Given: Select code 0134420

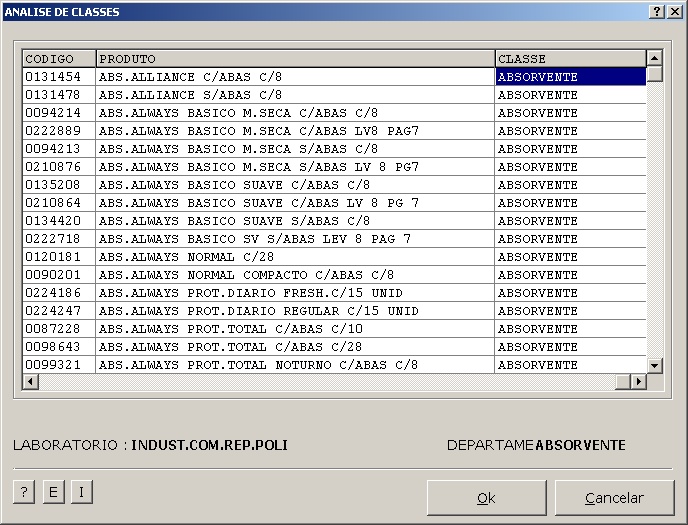Looking at the screenshot, I should coord(59,221).
